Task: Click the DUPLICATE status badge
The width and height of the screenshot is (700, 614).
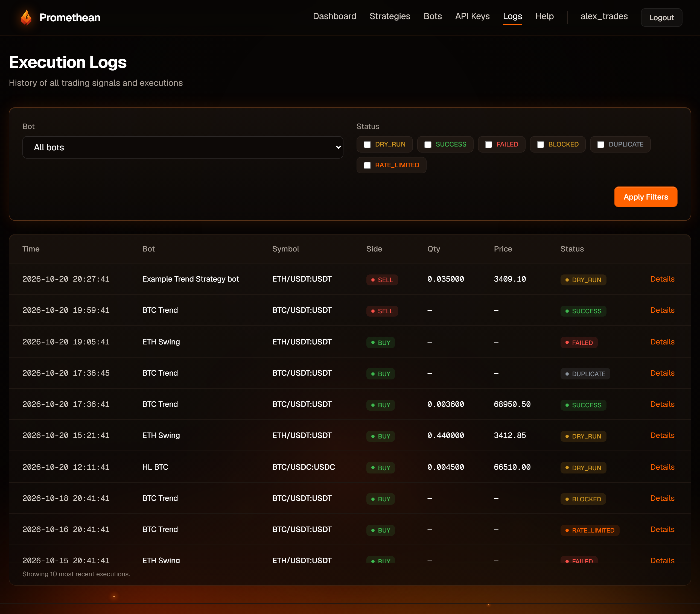Action: click(585, 374)
